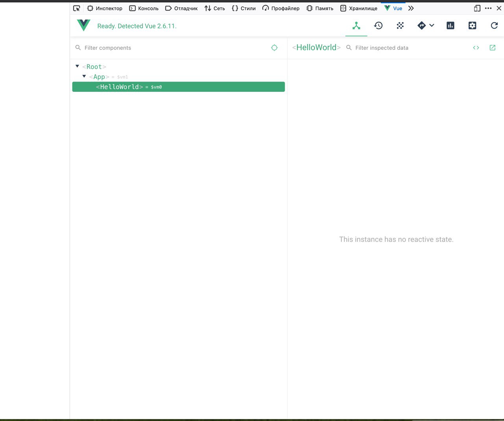This screenshot has width=504, height=421.
Task: Show more devtools tabs via double chevron
Action: (x=411, y=8)
